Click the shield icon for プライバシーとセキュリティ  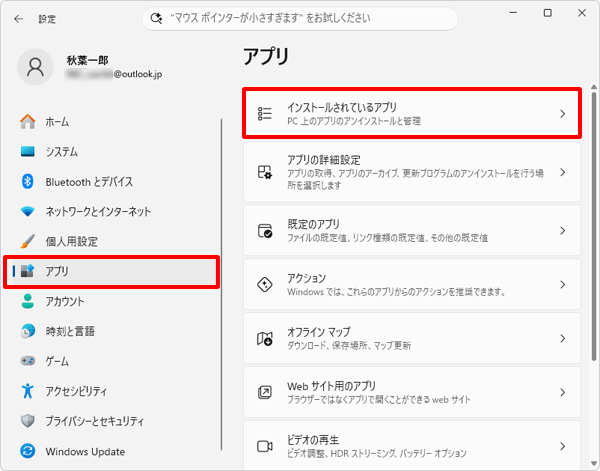(28, 421)
